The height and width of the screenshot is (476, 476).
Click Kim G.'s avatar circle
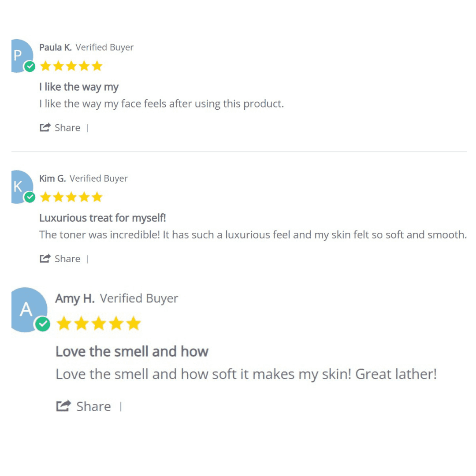[x=19, y=185]
